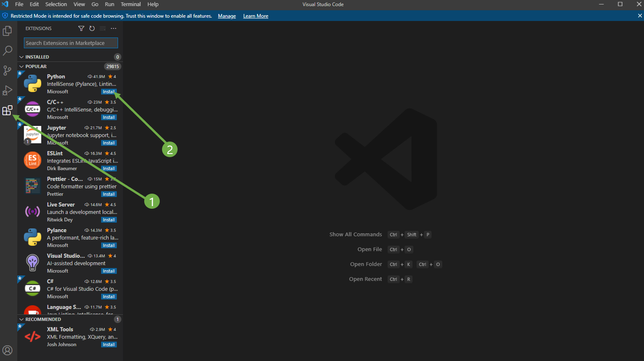Image resolution: width=644 pixels, height=361 pixels.
Task: Open the File menu
Action: click(x=19, y=4)
